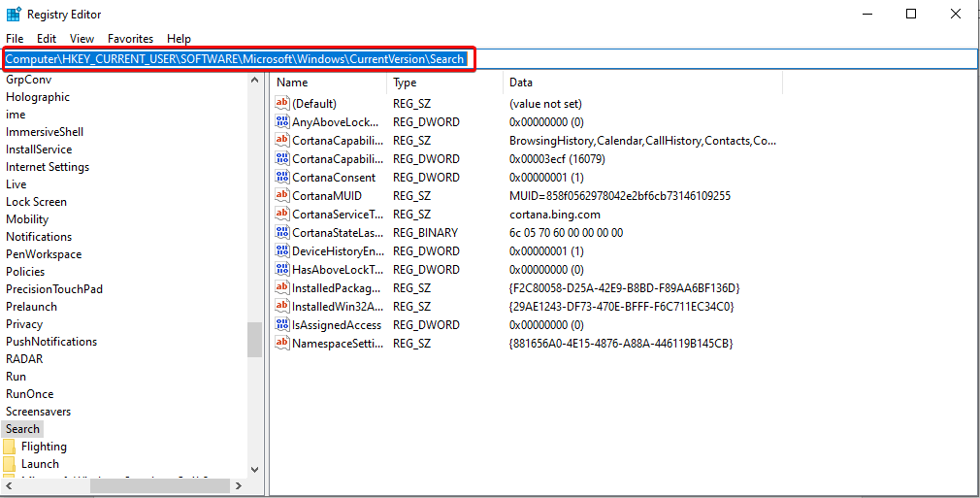This screenshot has width=980, height=498.
Task: Click the CortanaMUID string value icon
Action: [x=282, y=196]
